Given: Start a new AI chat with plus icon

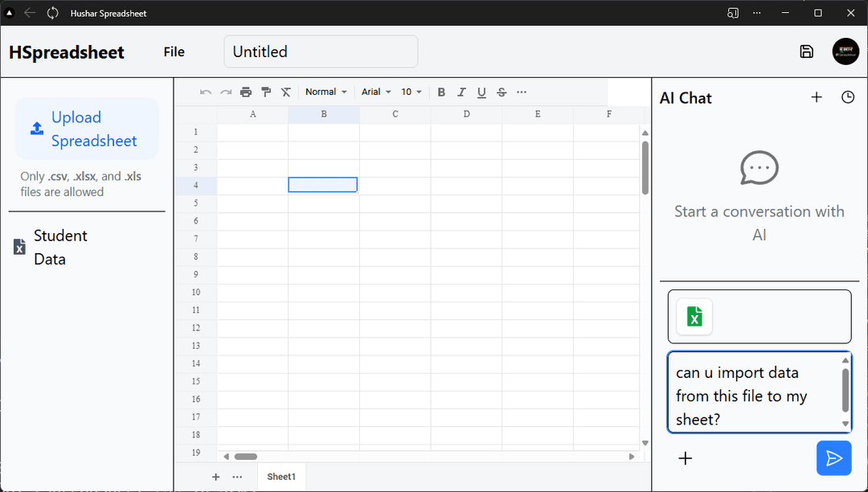Looking at the screenshot, I should (817, 97).
